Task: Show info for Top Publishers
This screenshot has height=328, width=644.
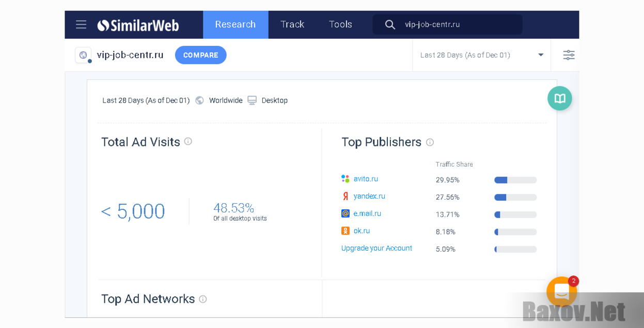Action: point(430,142)
